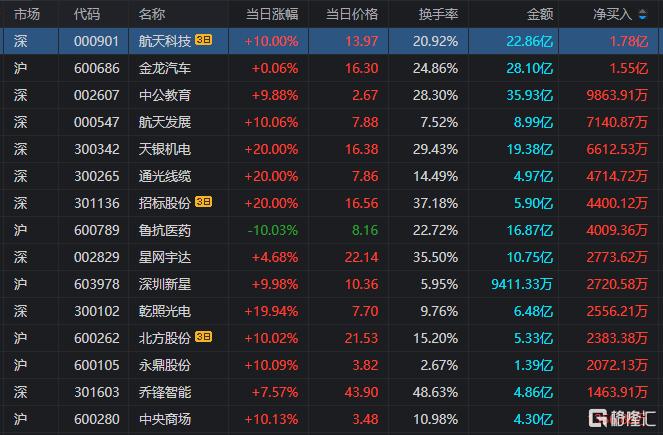This screenshot has width=663, height=435.
Task: Click the 当日价格 column header
Action: (x=352, y=14)
